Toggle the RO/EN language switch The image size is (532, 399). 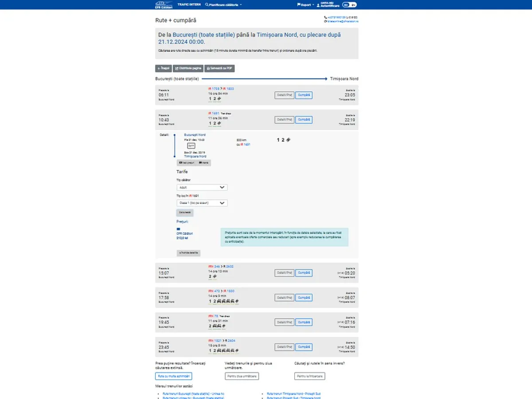coord(349,5)
